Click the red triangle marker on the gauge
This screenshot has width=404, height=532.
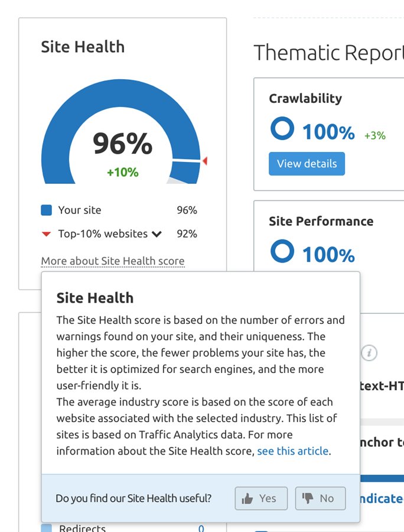pyautogui.click(x=205, y=161)
